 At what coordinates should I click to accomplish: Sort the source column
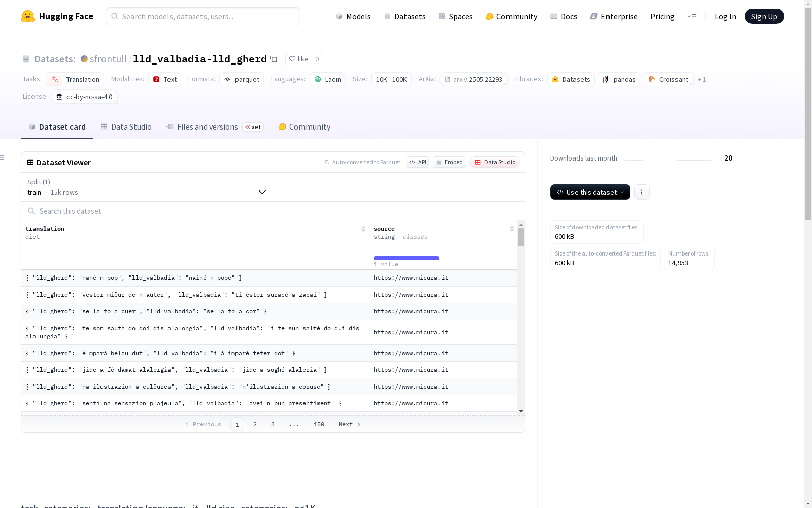(512, 229)
